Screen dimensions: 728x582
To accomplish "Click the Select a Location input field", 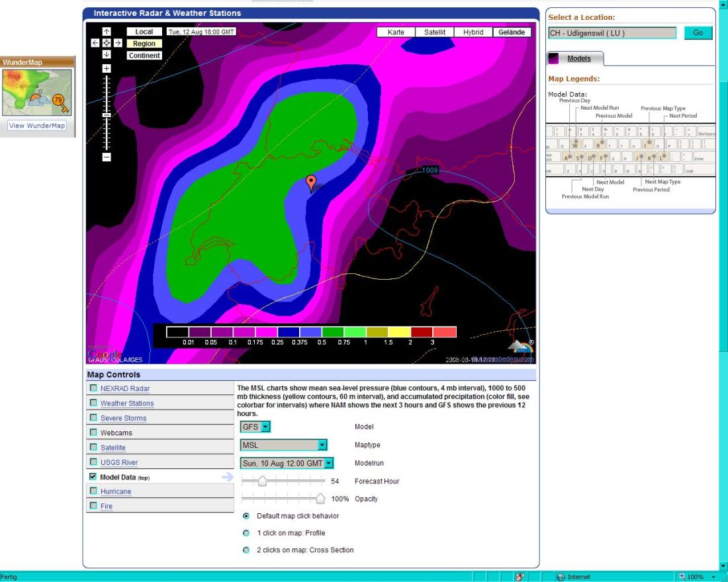I will (612, 32).
